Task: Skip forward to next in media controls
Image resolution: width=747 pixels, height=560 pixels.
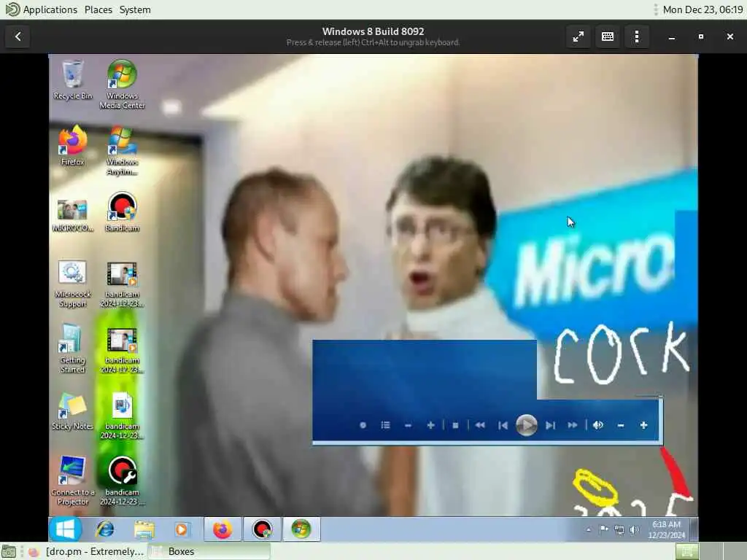Action: [x=550, y=425]
